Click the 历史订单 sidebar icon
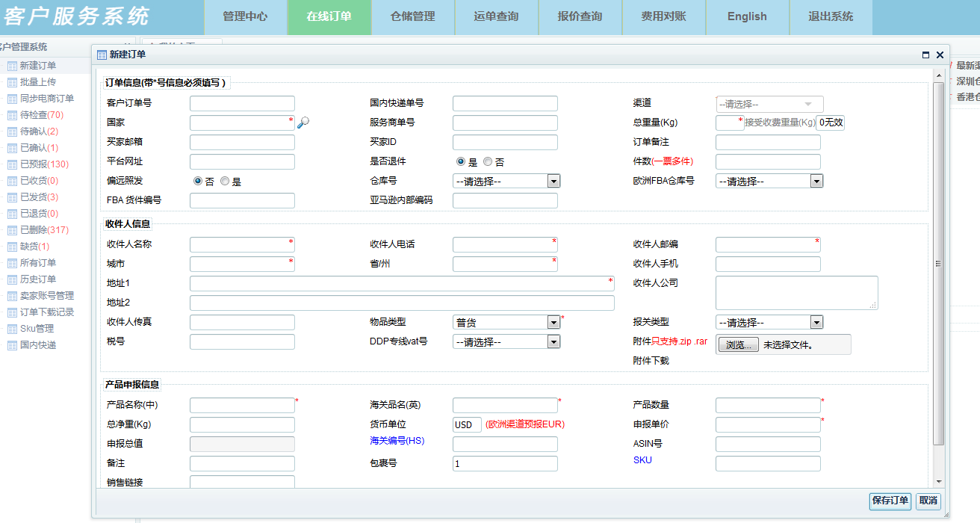 12,279
